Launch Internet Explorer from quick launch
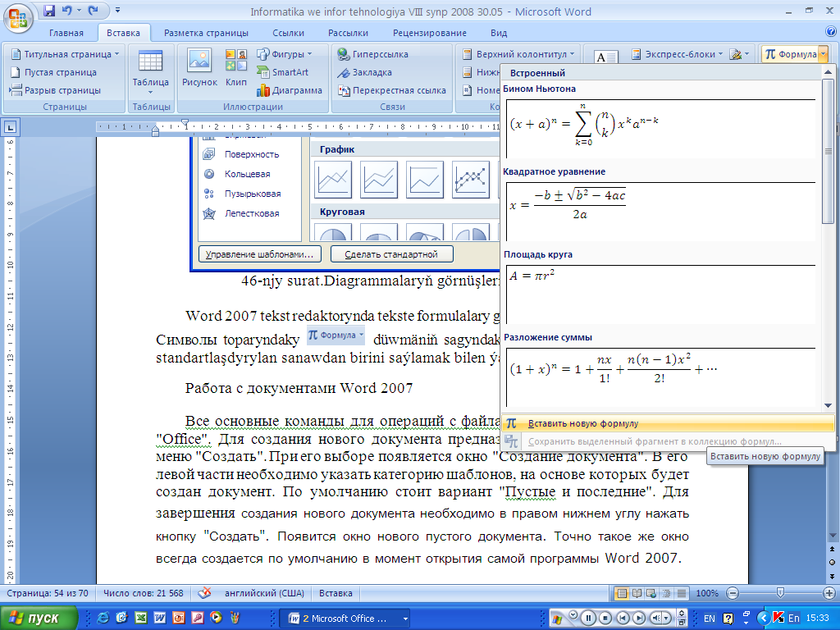 pyautogui.click(x=103, y=618)
